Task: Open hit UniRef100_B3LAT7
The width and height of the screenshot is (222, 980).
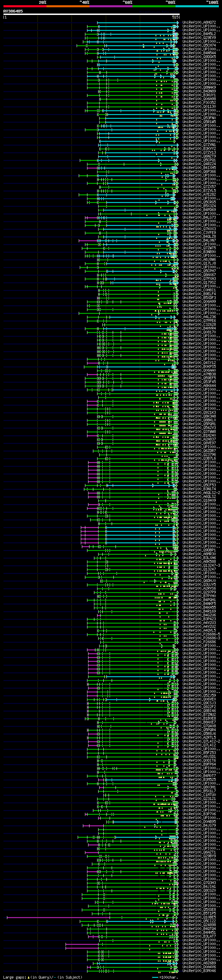Action: (199, 936)
